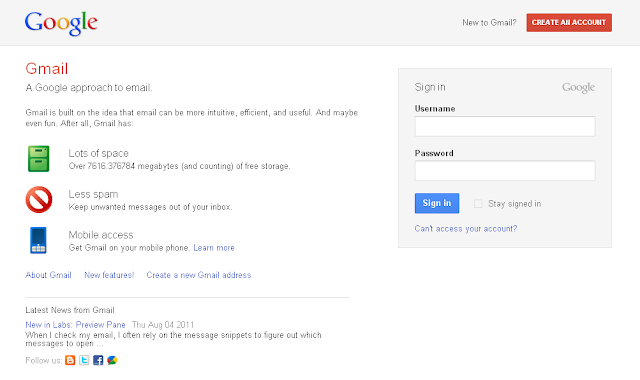Click the red Gmail heading
Image resolution: width=640 pixels, height=380 pixels.
[47, 69]
